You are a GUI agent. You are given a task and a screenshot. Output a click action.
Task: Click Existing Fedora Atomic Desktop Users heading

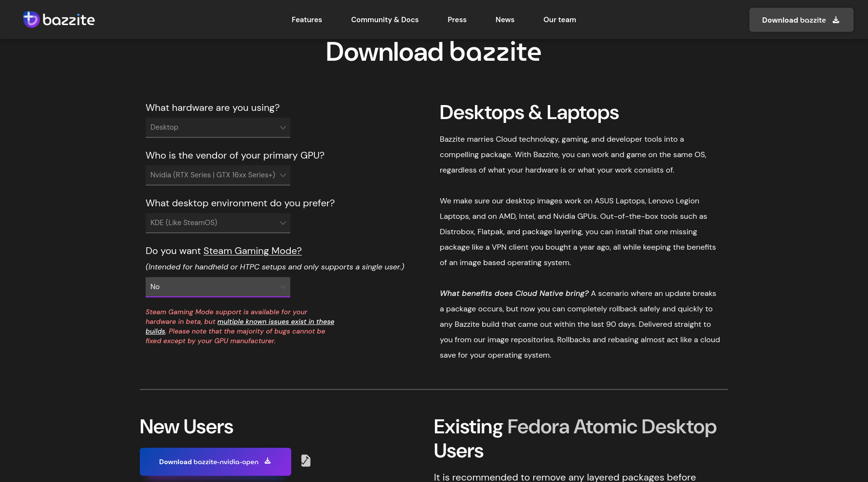pyautogui.click(x=575, y=439)
